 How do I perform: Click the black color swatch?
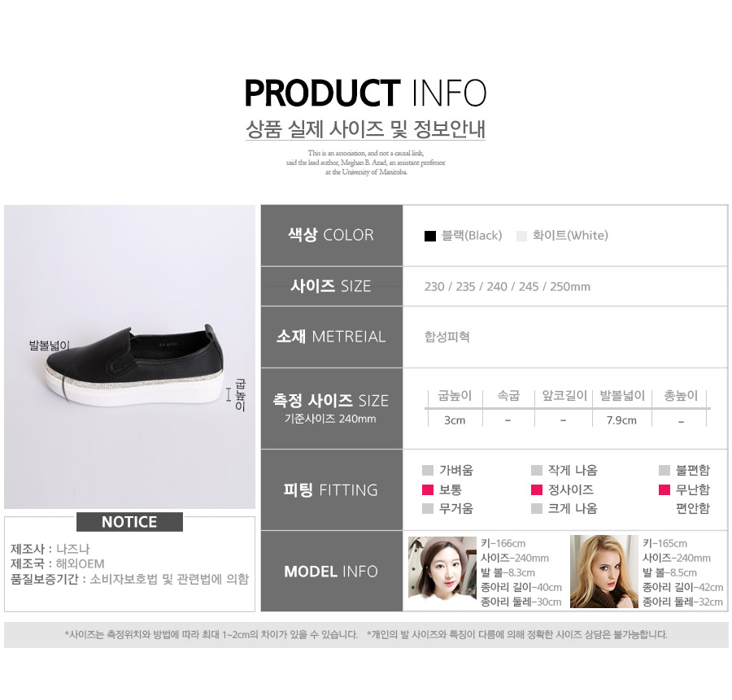click(x=430, y=236)
